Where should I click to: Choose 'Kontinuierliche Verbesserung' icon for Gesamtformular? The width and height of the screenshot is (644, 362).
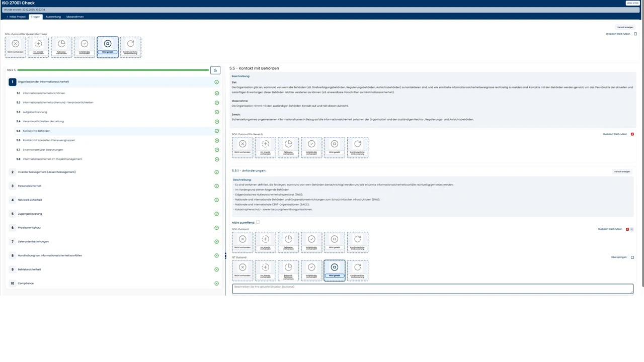(x=130, y=47)
